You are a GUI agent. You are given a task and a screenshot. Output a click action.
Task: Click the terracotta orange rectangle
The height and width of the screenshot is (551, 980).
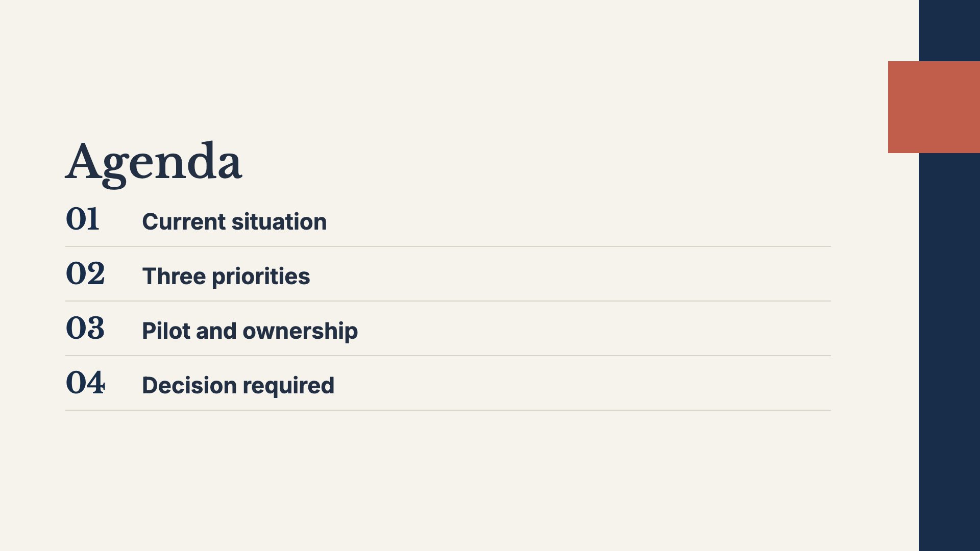[x=934, y=107]
